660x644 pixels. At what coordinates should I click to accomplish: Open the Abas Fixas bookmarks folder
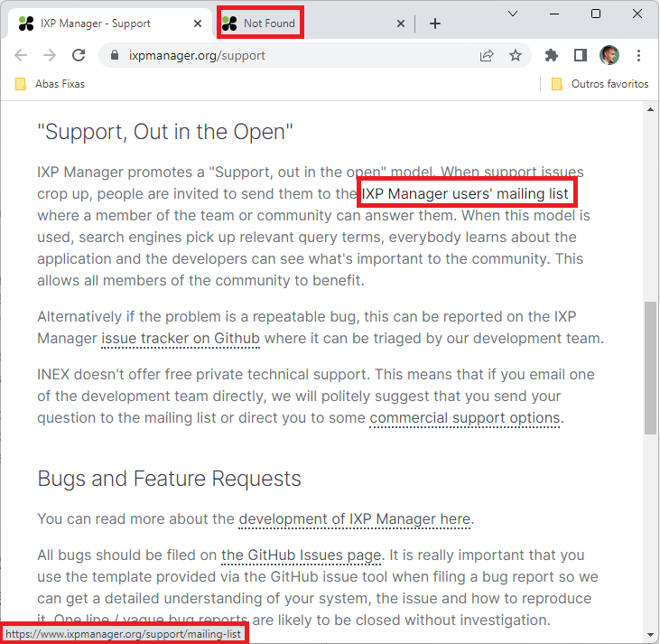pos(50,84)
